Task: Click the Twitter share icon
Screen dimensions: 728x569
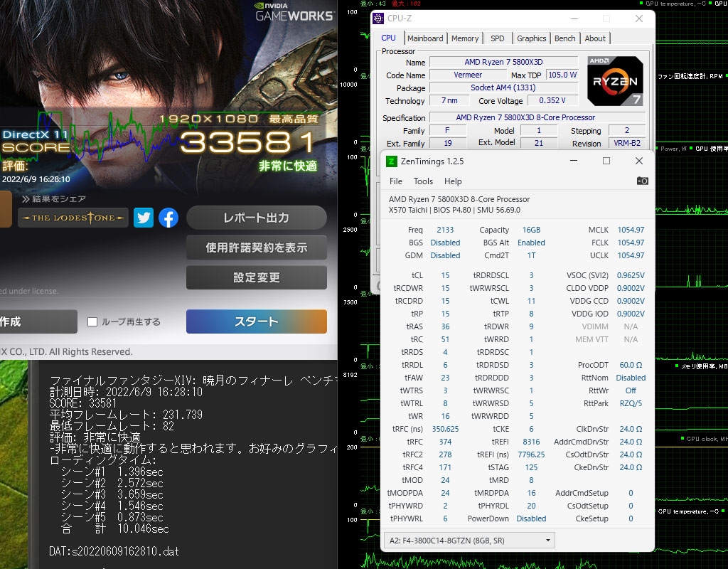Action: tap(144, 218)
